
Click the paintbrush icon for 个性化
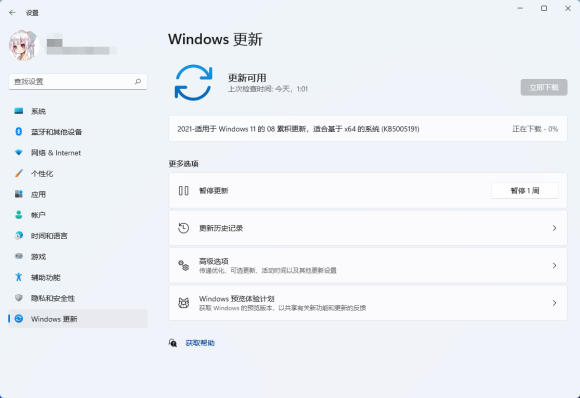[x=18, y=173]
